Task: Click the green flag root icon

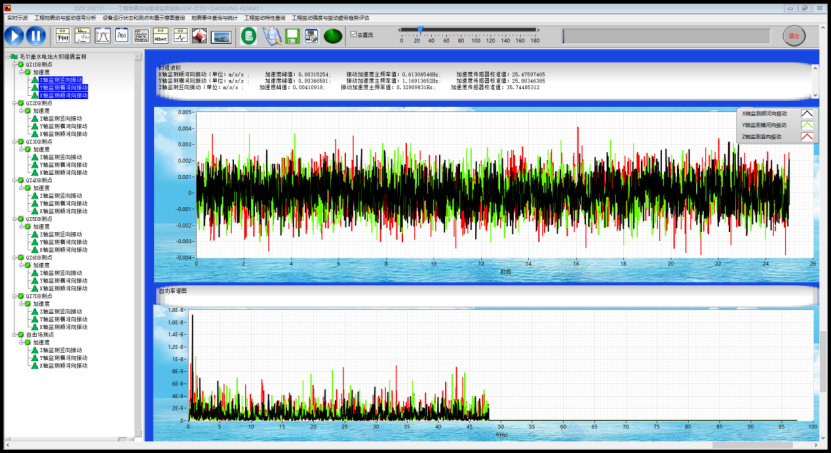Action: click(14, 57)
